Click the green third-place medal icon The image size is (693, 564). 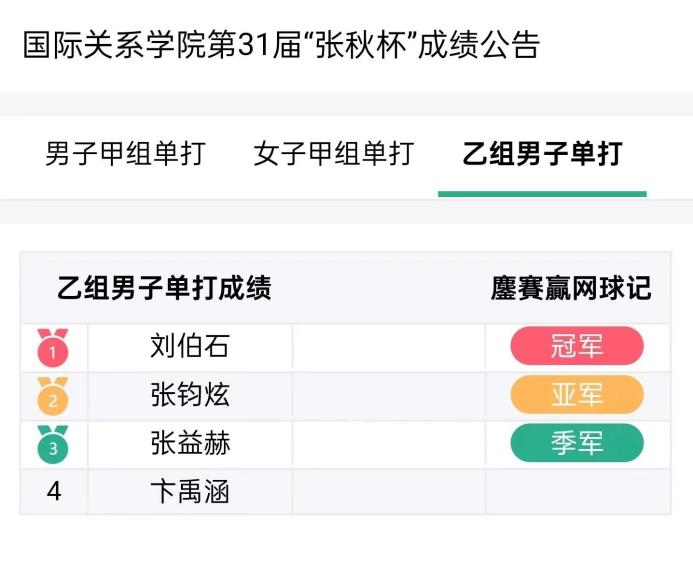pyautogui.click(x=53, y=445)
